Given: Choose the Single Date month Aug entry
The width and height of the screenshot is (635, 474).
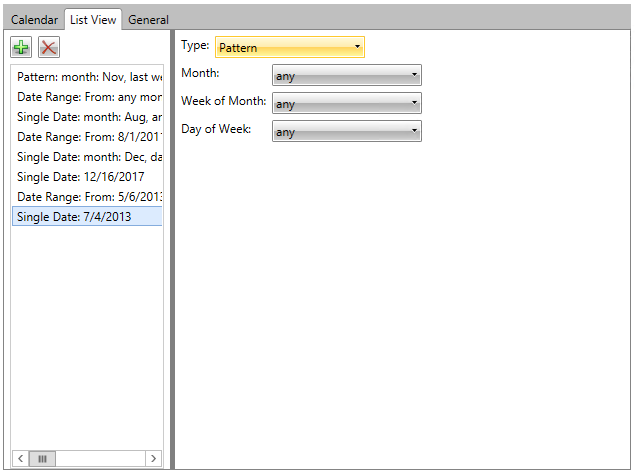Looking at the screenshot, I should 88,117.
